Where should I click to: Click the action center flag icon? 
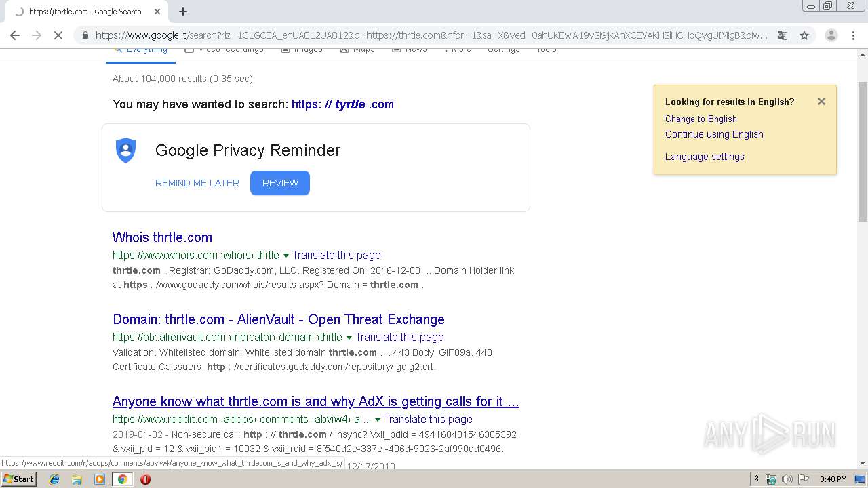(x=804, y=479)
